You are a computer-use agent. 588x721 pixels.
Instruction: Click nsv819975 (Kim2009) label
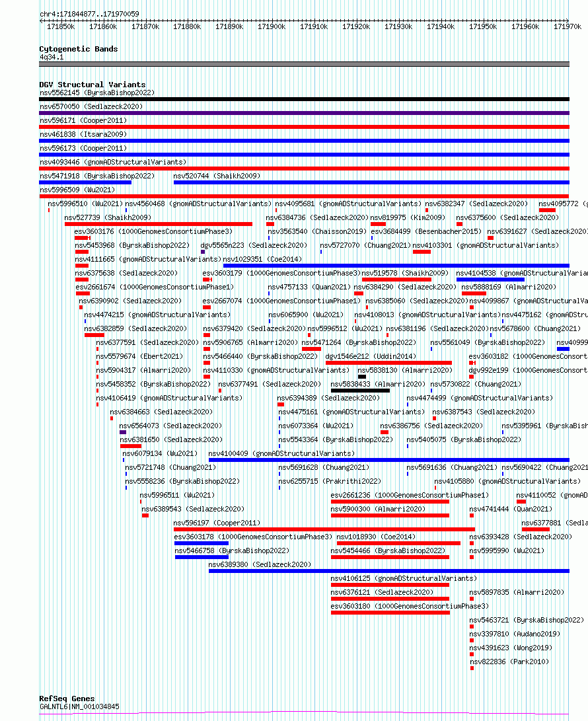[x=408, y=217]
